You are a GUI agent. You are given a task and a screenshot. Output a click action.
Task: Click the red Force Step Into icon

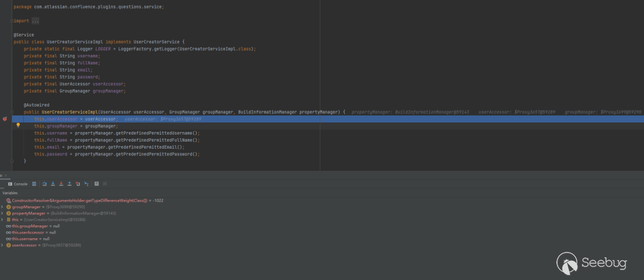click(61, 184)
